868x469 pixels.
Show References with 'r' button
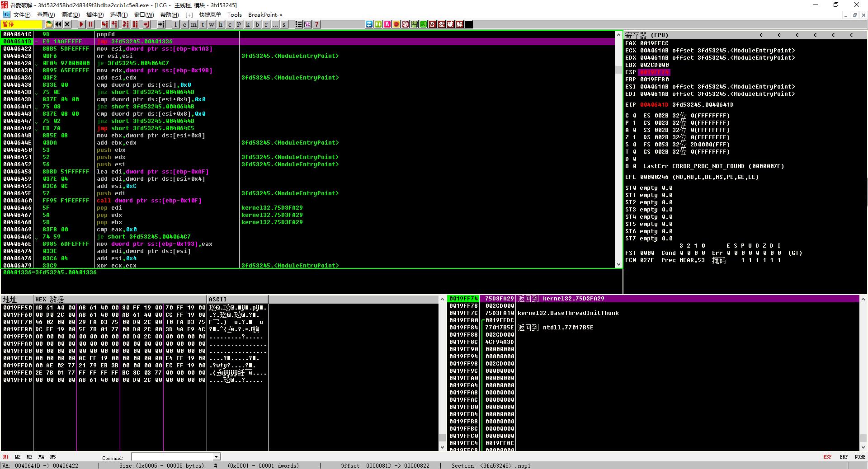click(x=266, y=24)
